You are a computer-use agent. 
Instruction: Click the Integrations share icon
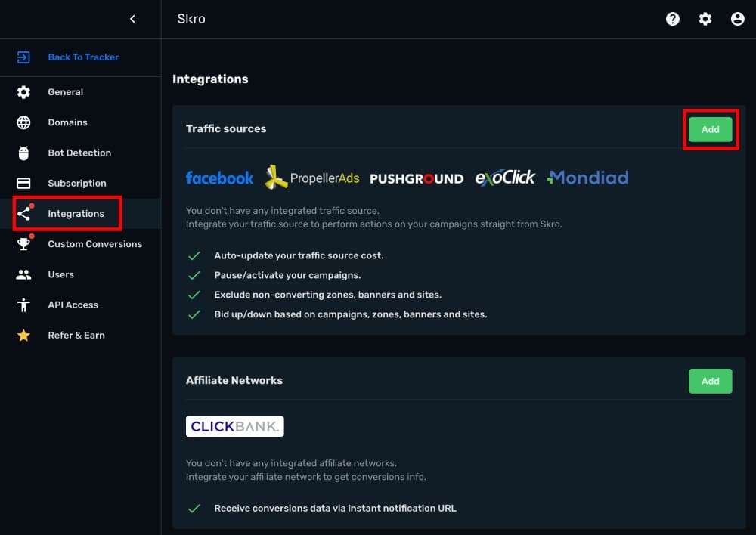(x=23, y=214)
